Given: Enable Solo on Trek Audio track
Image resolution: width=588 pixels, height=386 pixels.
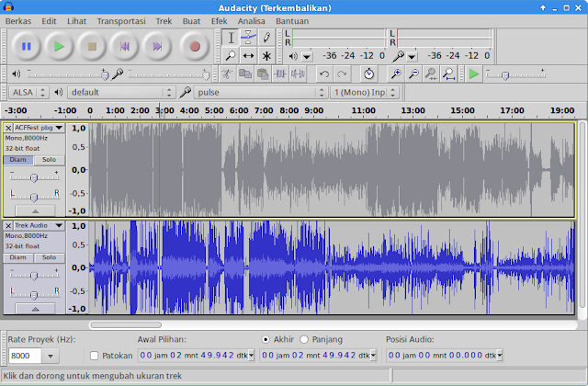Looking at the screenshot, I should pyautogui.click(x=49, y=257).
